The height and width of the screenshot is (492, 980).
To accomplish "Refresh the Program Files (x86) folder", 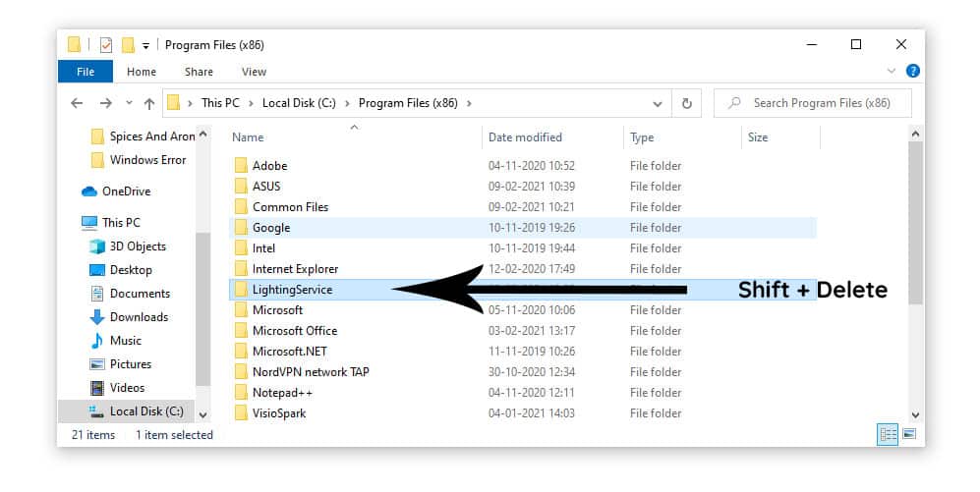I will tap(686, 104).
